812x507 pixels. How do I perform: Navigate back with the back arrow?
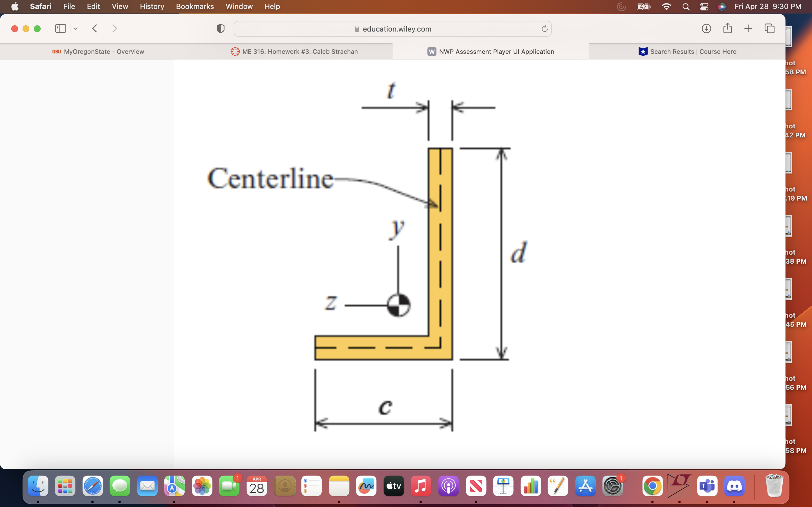pos(94,28)
